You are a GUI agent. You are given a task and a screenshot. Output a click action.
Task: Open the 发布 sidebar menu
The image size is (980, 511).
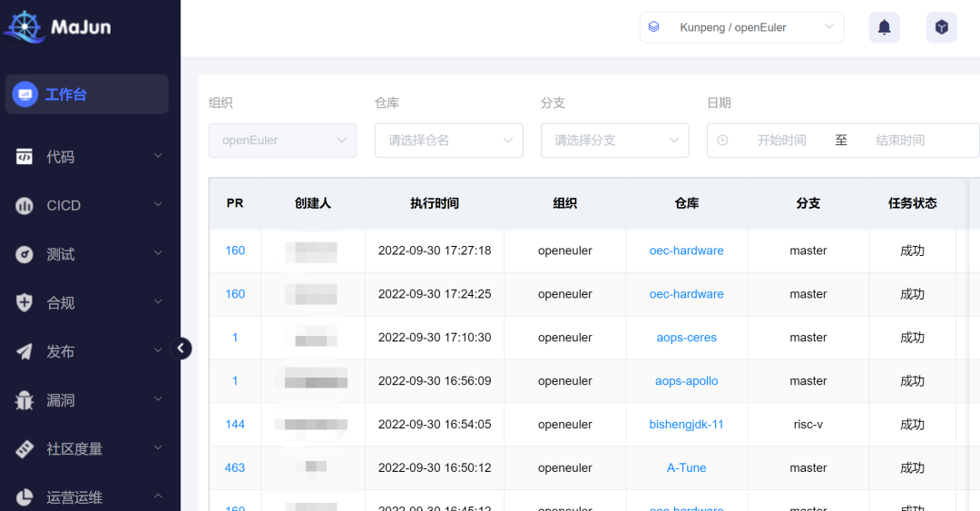[87, 351]
